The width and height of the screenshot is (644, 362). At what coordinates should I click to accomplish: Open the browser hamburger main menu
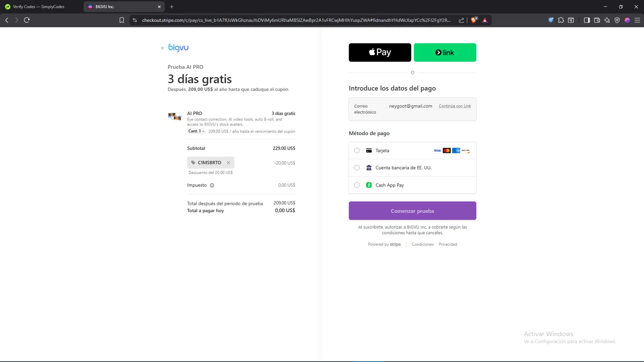(637, 20)
